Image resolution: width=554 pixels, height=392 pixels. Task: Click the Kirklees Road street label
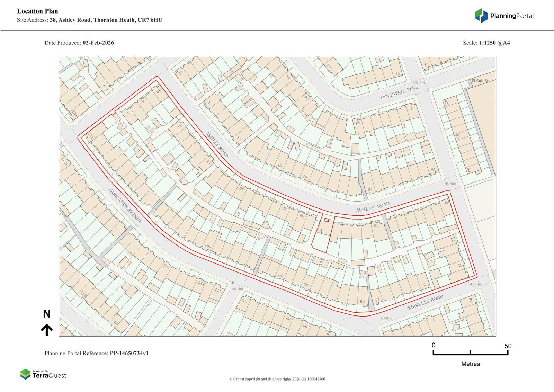coord(425,303)
